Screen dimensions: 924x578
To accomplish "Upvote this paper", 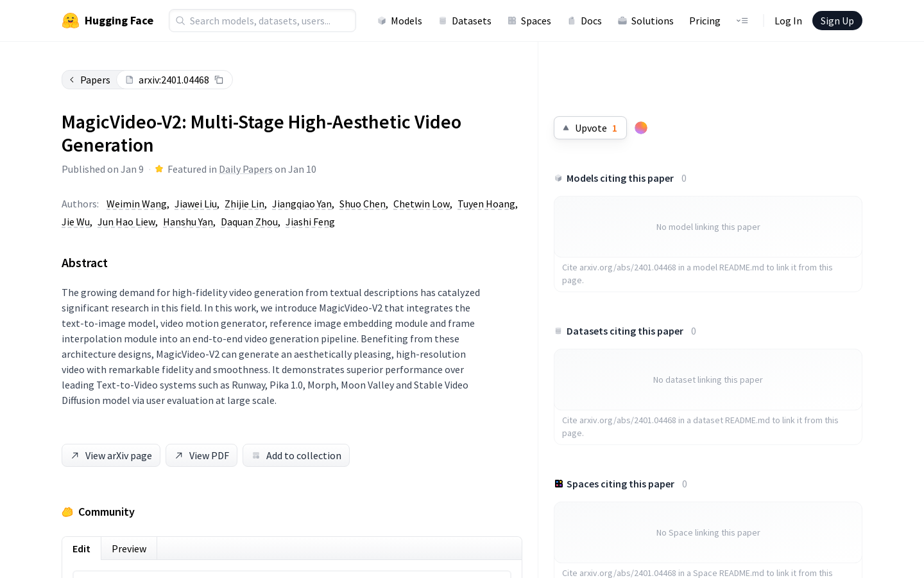I will point(590,128).
